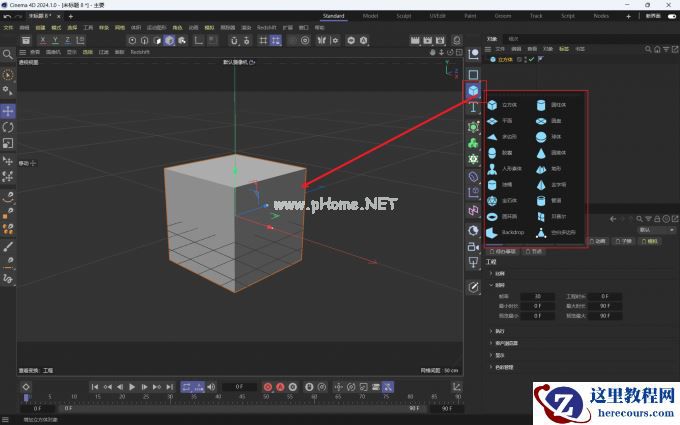680x425 pixels.
Task: Jump to the end of animation
Action: [170, 387]
